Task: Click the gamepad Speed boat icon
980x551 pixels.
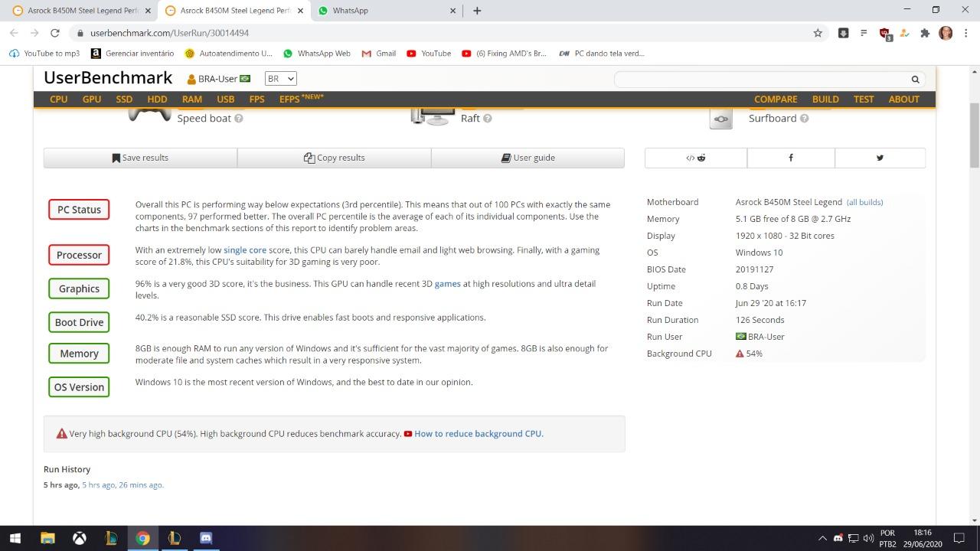Action: click(149, 116)
